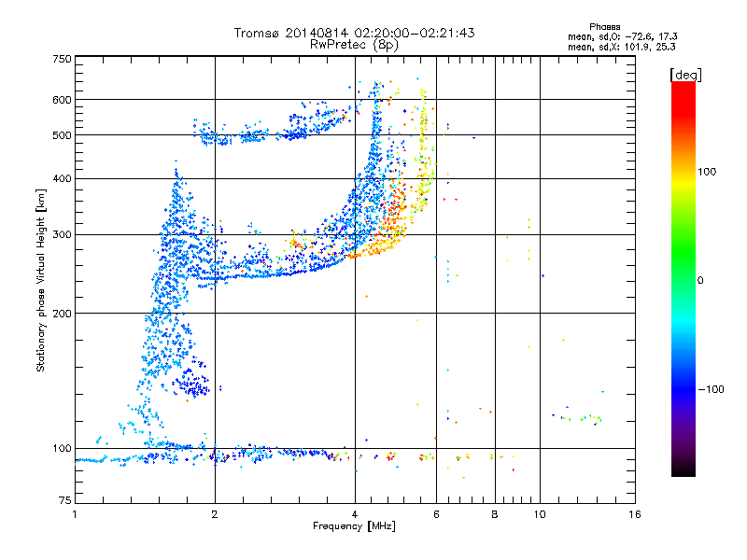
Task: Click the 'mean, sd,O: -72.6, 17.3' statistic
Action: (x=622, y=36)
